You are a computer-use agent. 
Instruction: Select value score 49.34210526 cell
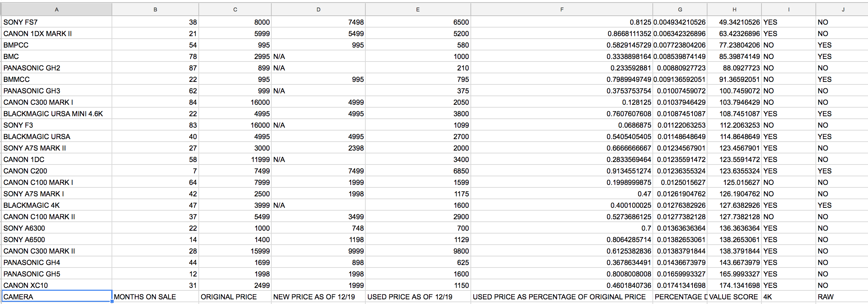734,22
